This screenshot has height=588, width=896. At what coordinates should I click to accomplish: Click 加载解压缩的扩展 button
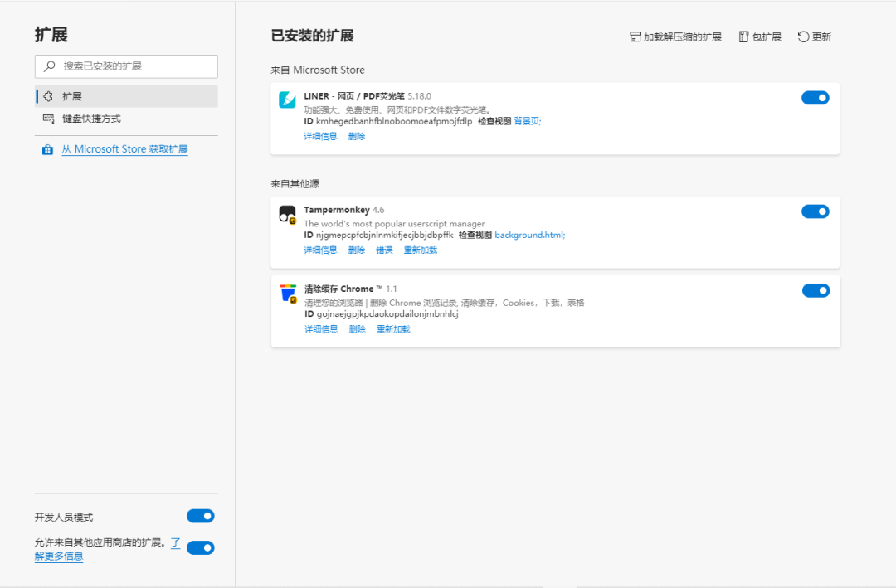675,37
